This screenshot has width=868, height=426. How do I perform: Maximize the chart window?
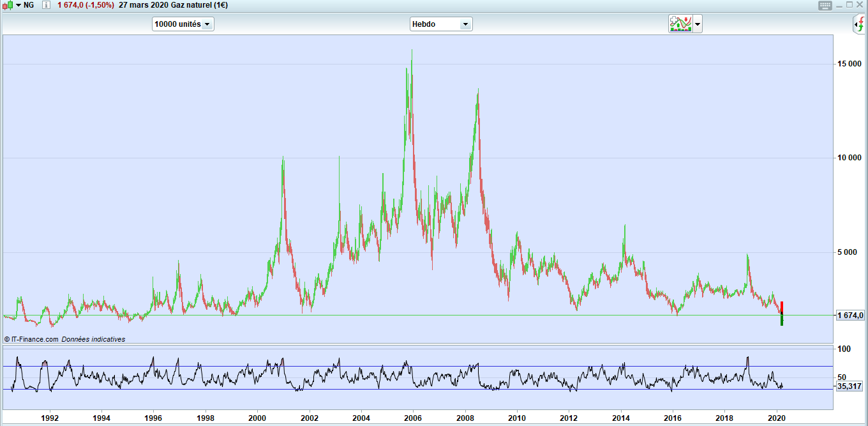(849, 5)
